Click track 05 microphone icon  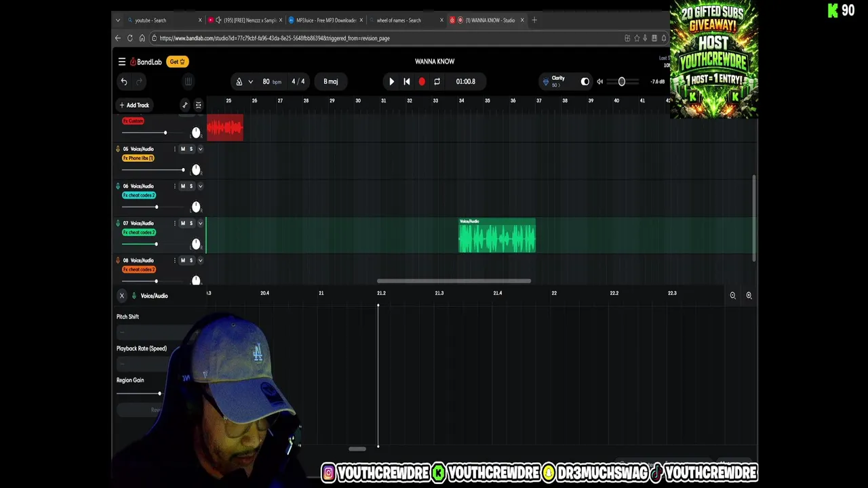pyautogui.click(x=117, y=149)
